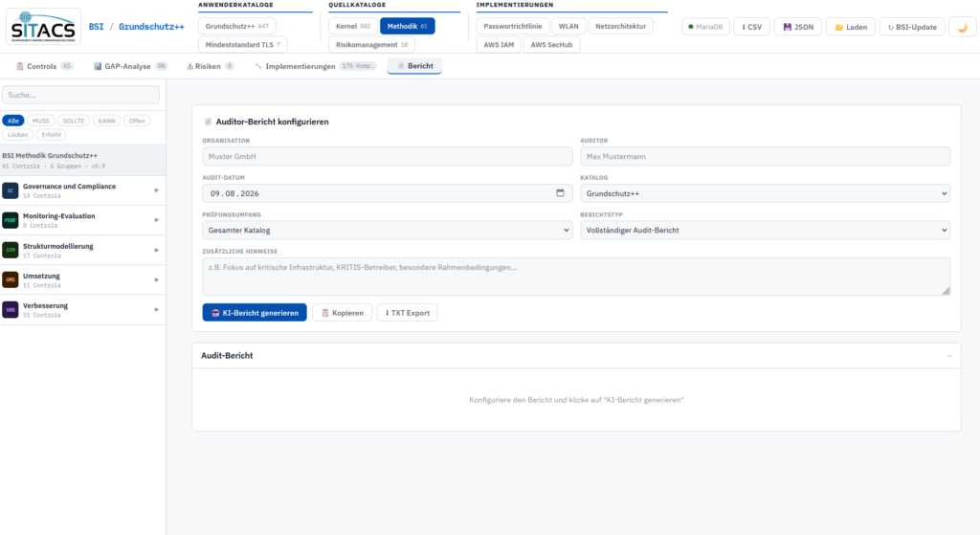Focus the Audit-Datum field
Viewport: 980px width, 535px height.
coord(388,193)
